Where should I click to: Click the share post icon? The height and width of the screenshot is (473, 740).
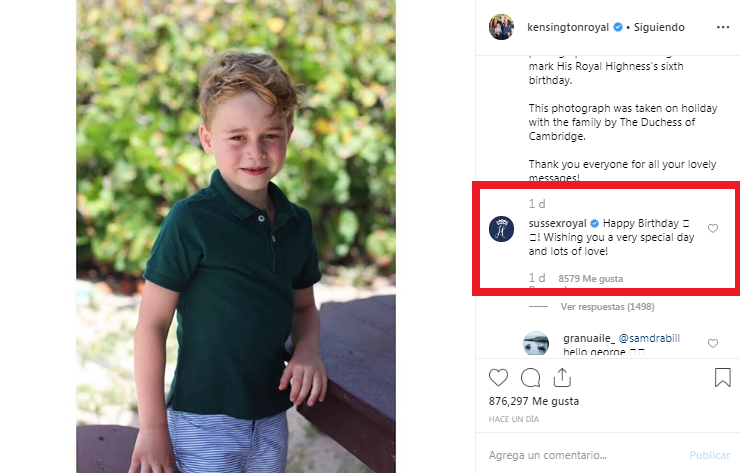(x=562, y=377)
